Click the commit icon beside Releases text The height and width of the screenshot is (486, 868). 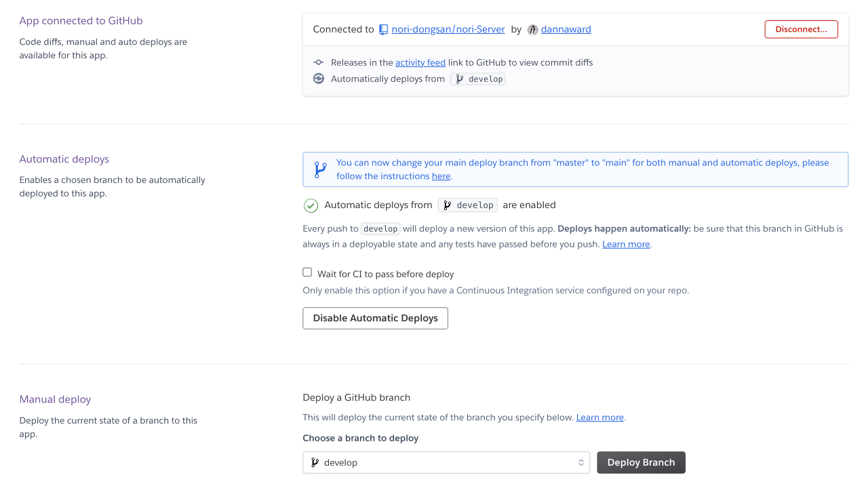[x=319, y=62]
